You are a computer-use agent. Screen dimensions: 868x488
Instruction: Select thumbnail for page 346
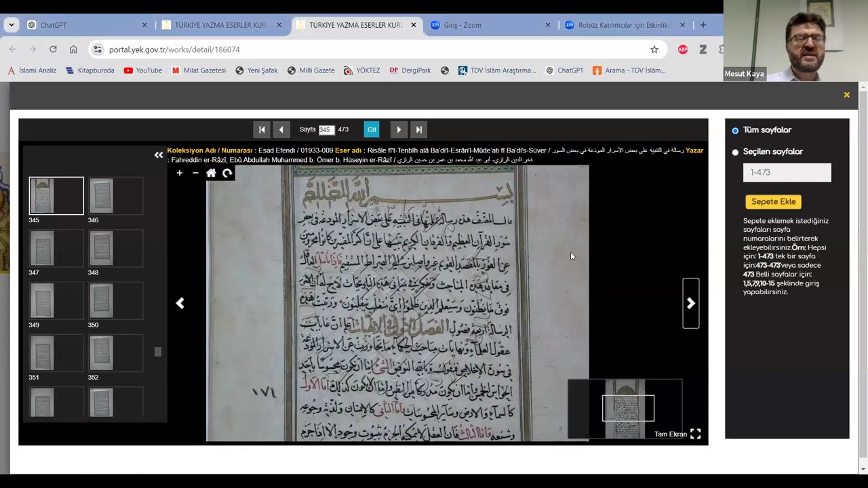point(115,196)
